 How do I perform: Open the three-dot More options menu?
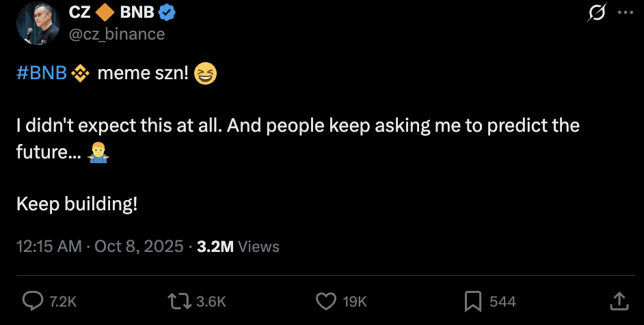[x=625, y=13]
